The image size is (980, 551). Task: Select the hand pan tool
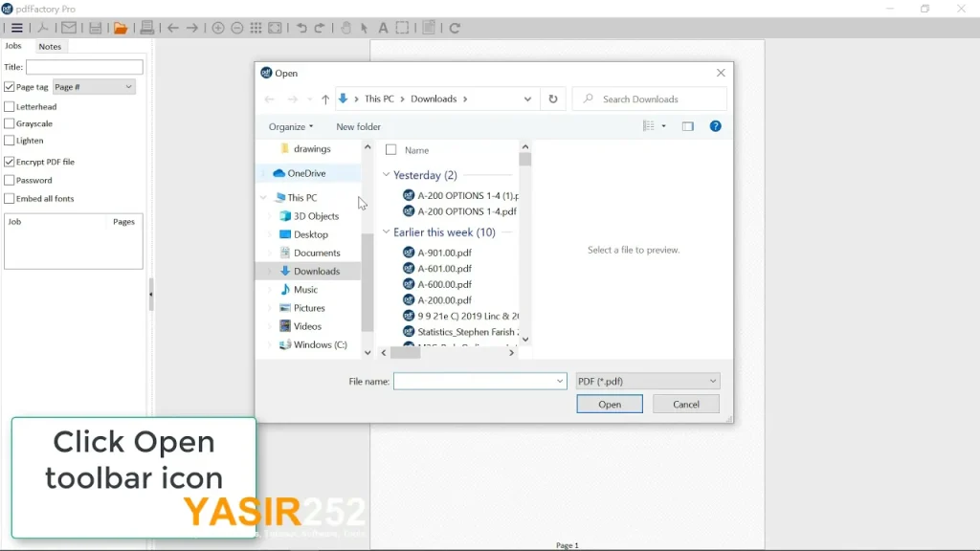(345, 28)
